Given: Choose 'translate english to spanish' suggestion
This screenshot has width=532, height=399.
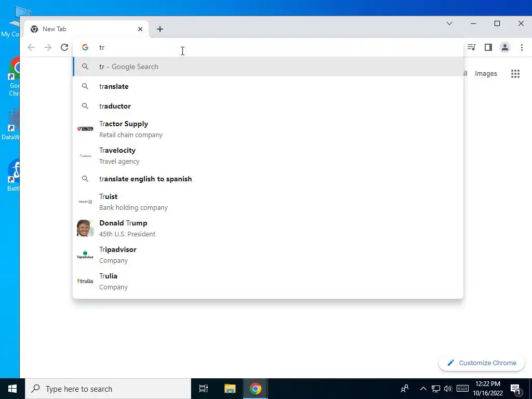Looking at the screenshot, I should (268, 179).
